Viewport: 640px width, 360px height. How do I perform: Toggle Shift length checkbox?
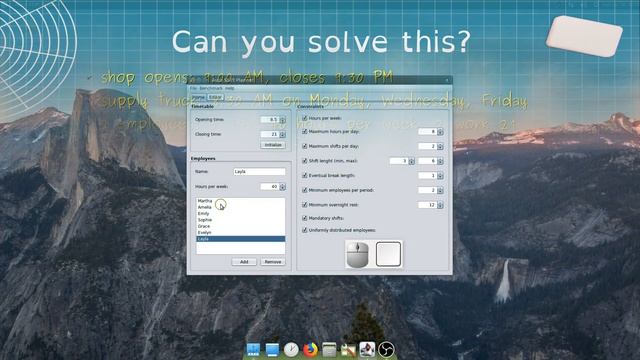point(304,161)
